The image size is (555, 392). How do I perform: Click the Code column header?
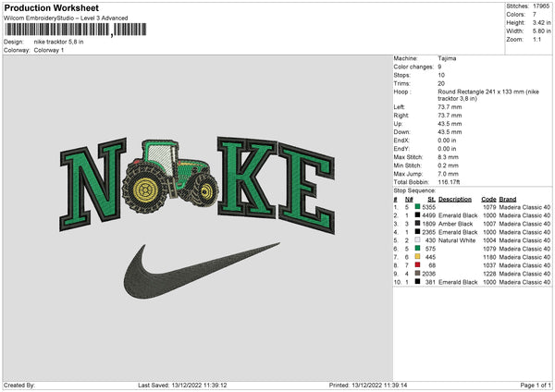(488, 199)
